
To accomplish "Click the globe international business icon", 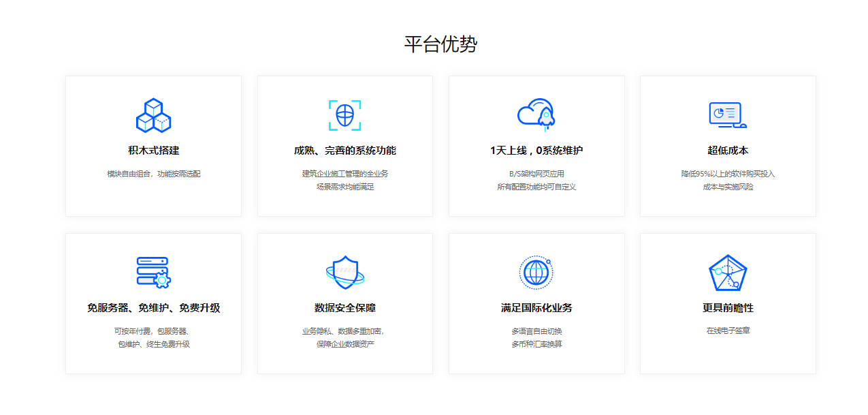I will [536, 273].
